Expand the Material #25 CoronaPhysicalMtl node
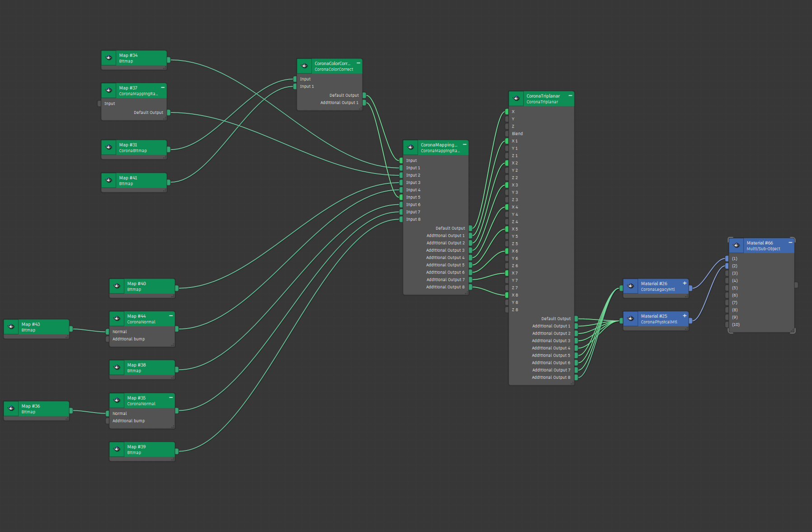This screenshot has height=532, width=812. (685, 315)
